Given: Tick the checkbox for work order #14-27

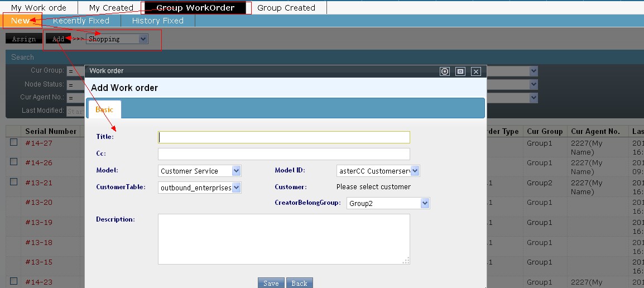Looking at the screenshot, I should [14, 142].
